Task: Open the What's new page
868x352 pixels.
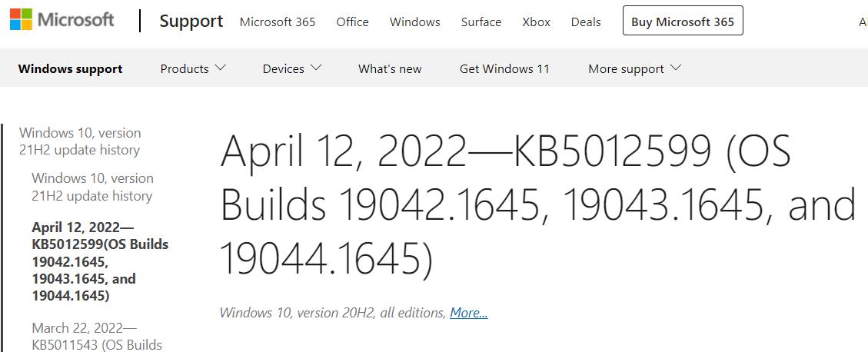Action: pos(390,68)
